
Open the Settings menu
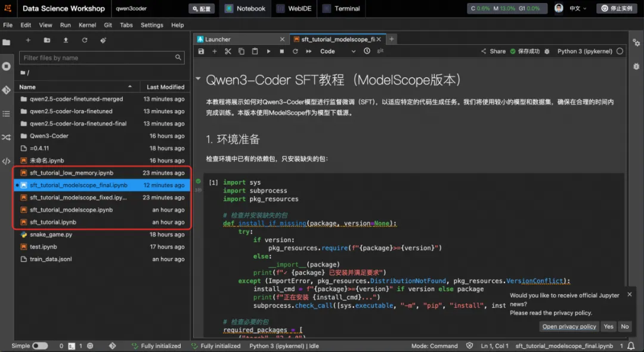[152, 25]
